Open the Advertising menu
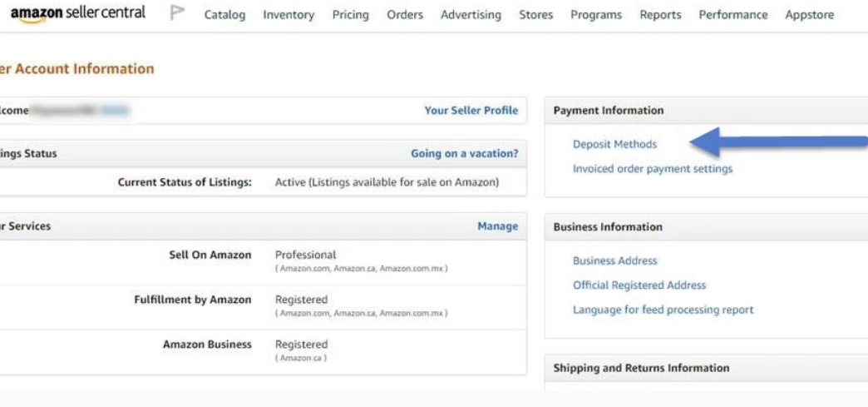The height and width of the screenshot is (407, 868). [471, 15]
